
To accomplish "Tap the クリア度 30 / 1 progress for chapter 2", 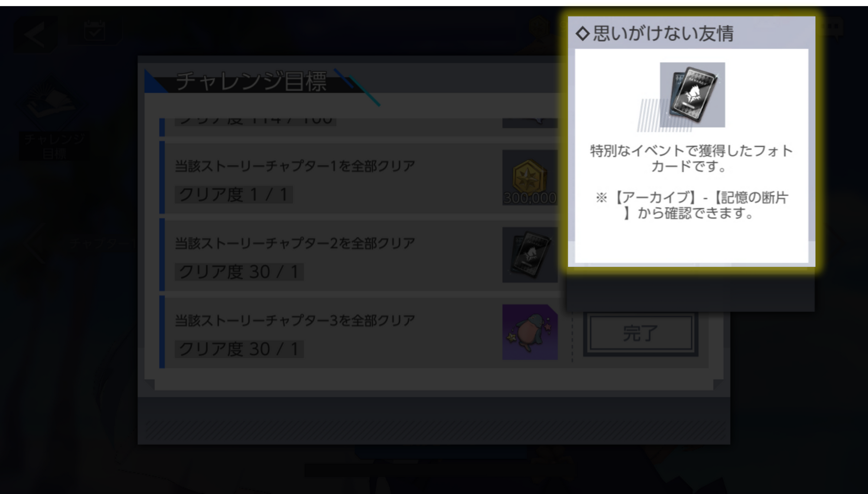I will [239, 272].
